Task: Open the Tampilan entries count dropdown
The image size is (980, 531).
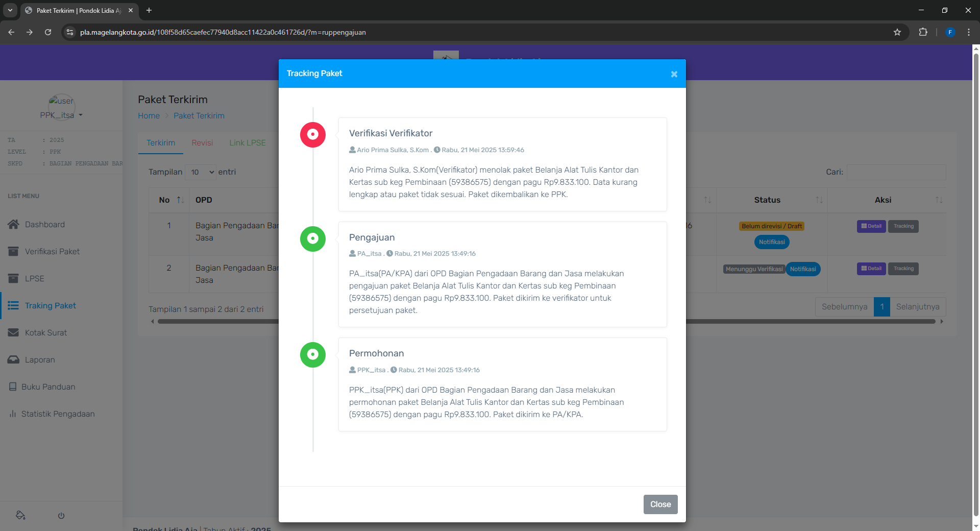Action: pos(201,172)
